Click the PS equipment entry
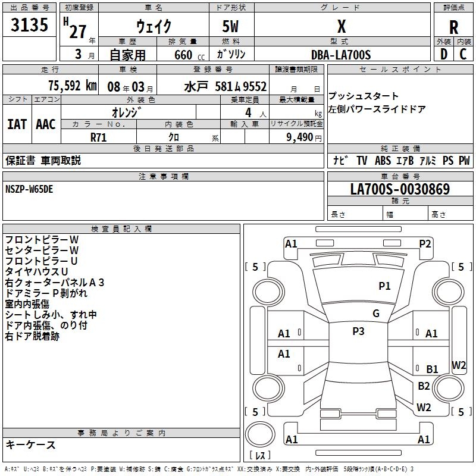Image resolution: width=476 pixels, height=476 pixels. (x=448, y=161)
